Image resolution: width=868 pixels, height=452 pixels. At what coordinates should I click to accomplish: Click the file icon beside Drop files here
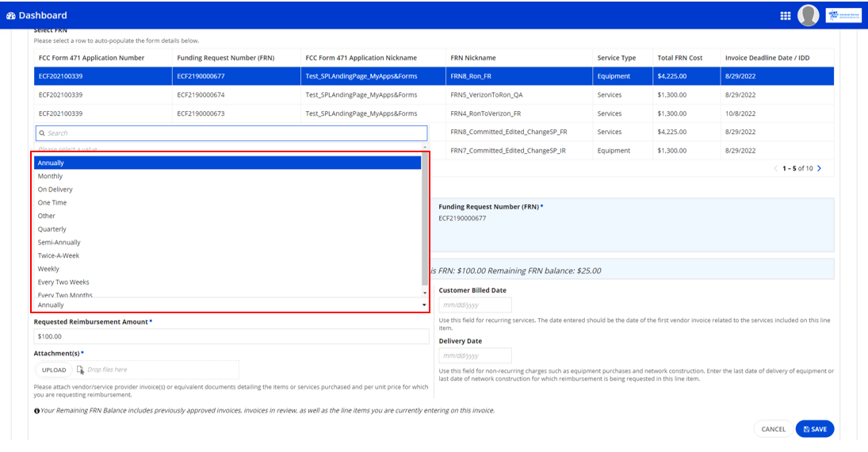80,370
